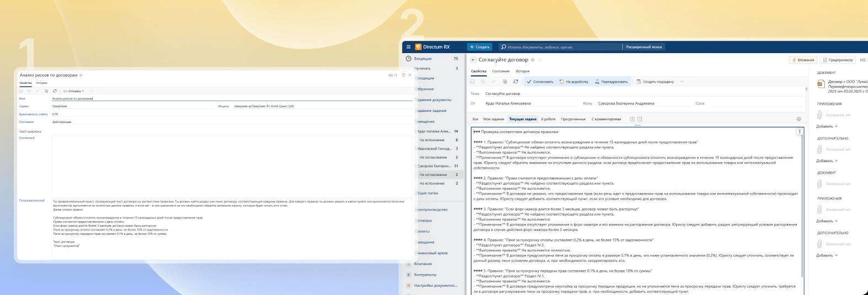Open the Отправка dropdown in left card
This screenshot has height=295, width=868.
click(73, 91)
